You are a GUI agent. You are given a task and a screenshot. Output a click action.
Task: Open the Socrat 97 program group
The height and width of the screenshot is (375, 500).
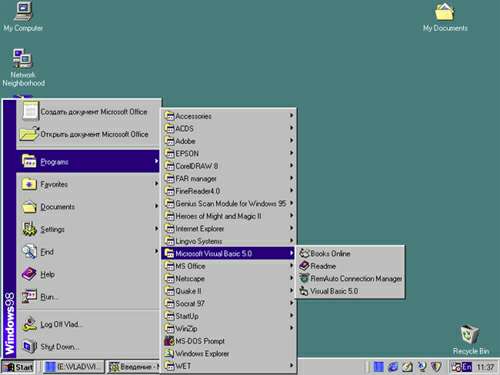(228, 303)
